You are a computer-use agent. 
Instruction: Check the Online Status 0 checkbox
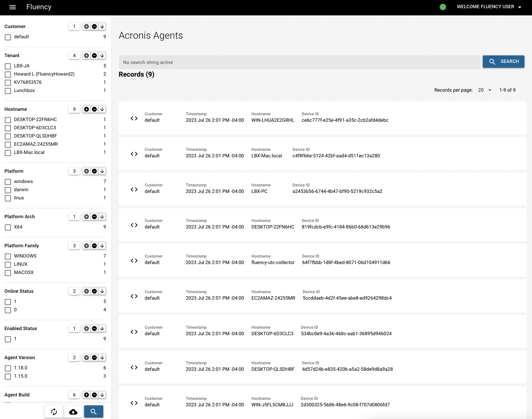point(8,310)
